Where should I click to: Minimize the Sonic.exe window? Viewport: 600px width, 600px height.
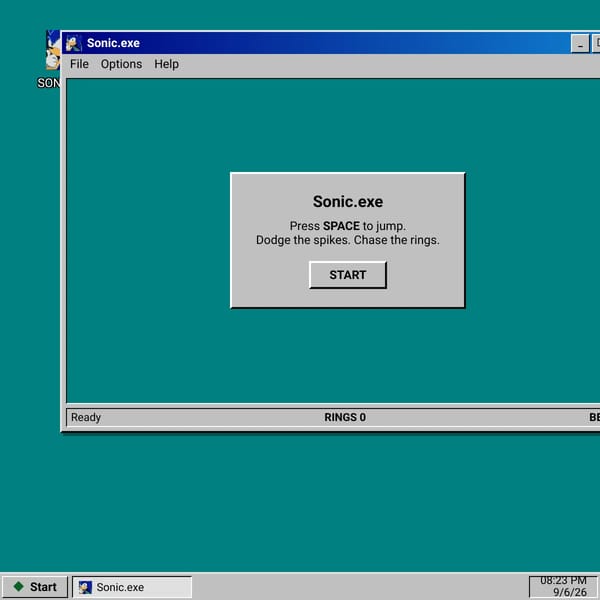[580, 43]
